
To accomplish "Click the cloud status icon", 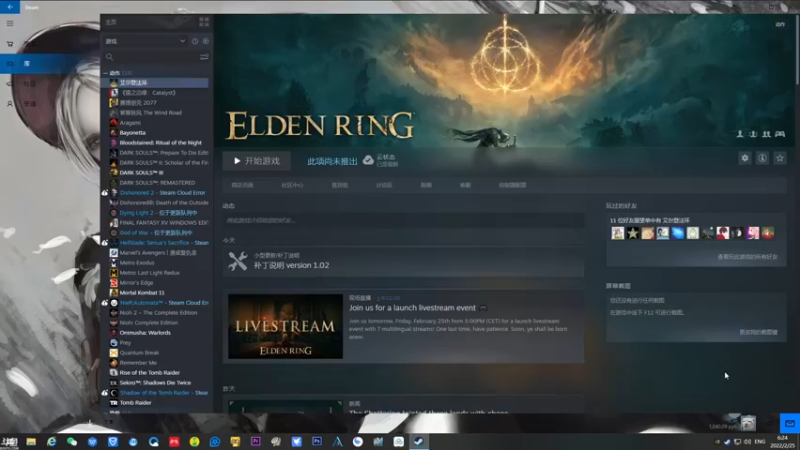I will (x=368, y=160).
